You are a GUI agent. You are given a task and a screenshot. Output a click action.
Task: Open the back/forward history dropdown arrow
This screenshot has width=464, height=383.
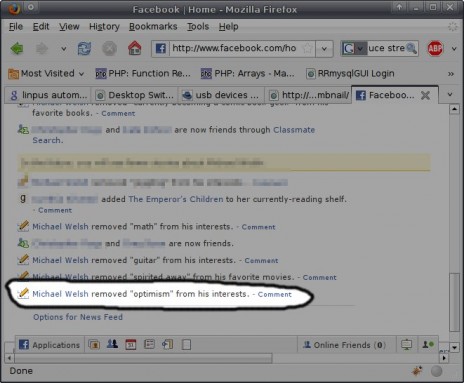click(63, 49)
